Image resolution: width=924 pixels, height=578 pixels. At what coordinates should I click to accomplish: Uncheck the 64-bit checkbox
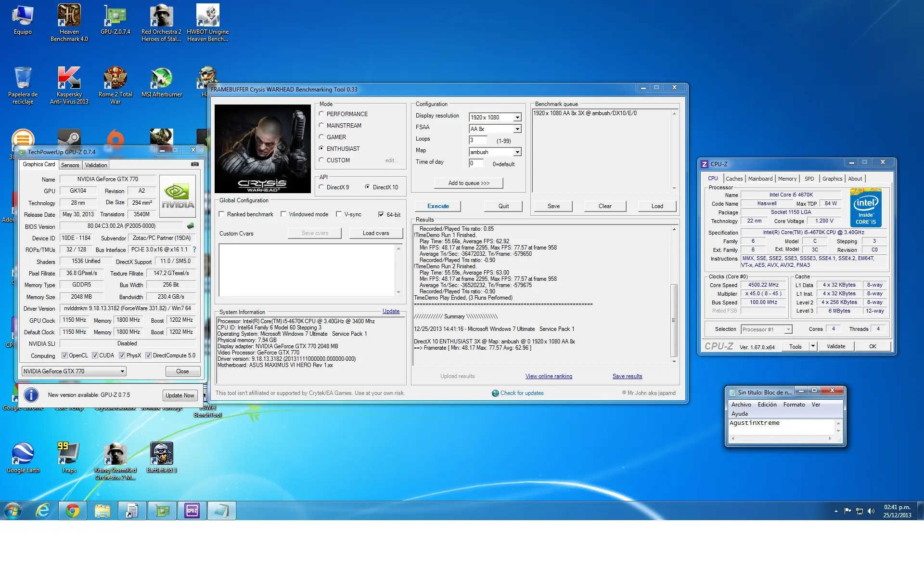click(381, 214)
